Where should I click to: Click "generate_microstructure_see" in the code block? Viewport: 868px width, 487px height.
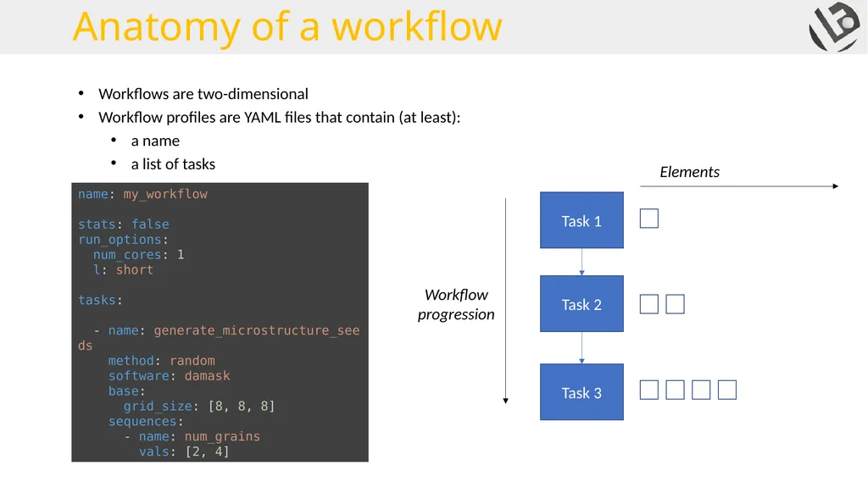pos(257,330)
